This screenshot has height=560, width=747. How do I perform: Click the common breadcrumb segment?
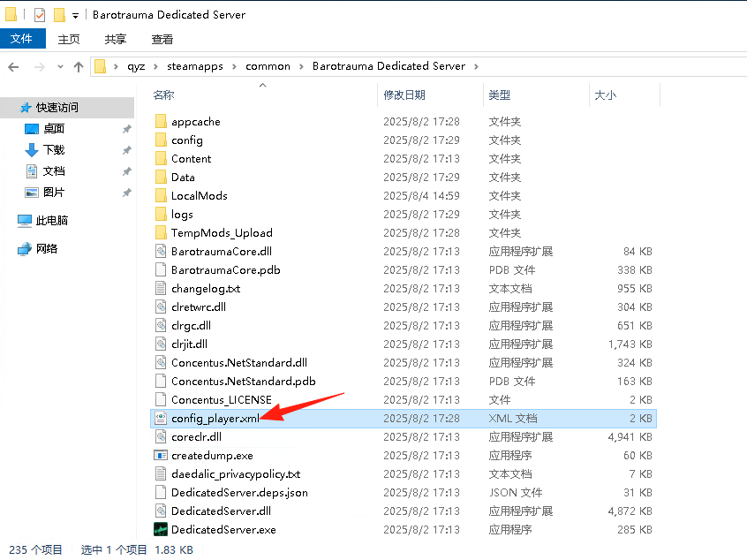point(268,66)
